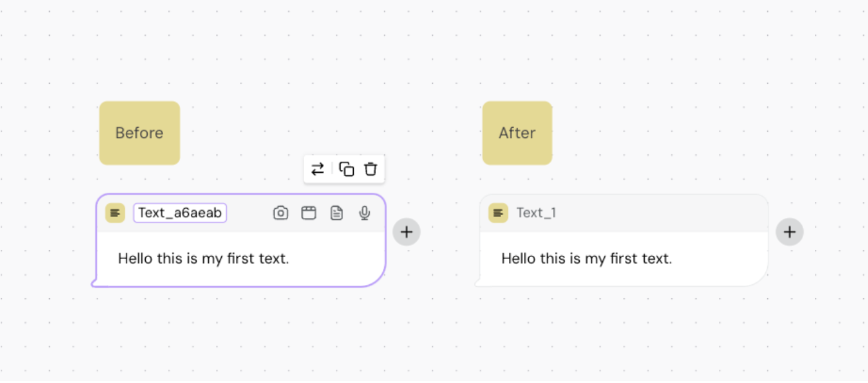The image size is (868, 383).
Task: Click the window panel icon beside the camera
Action: point(309,213)
